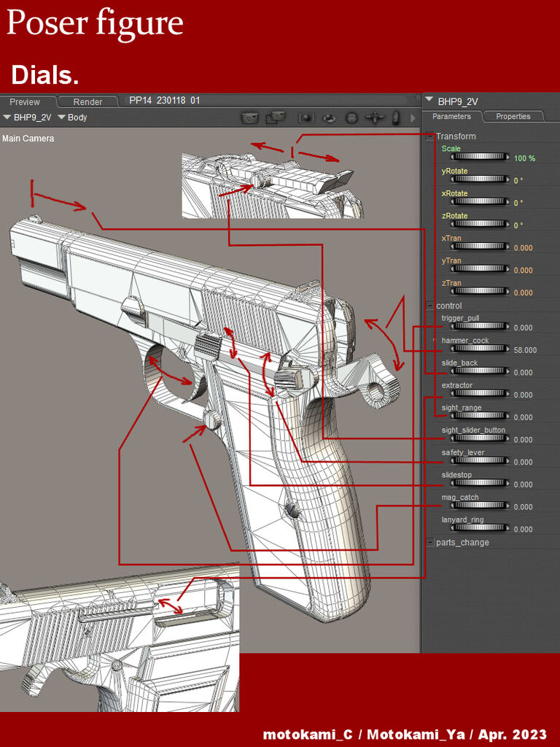Collapse the Transform parameter group
This screenshot has width=560, height=747.
coord(430,136)
